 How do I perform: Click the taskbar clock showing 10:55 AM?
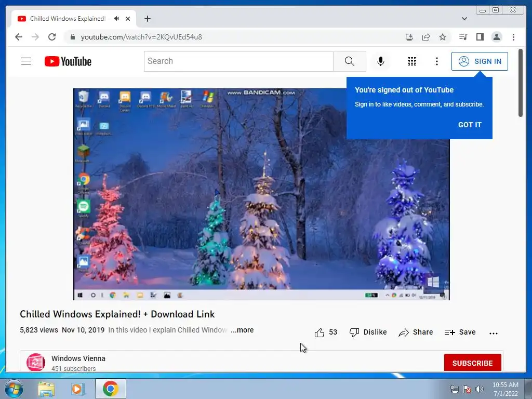tap(506, 389)
